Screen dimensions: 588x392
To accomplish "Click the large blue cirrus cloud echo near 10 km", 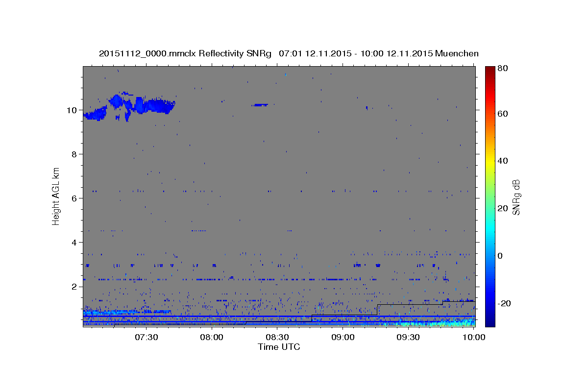I will 130,106.
